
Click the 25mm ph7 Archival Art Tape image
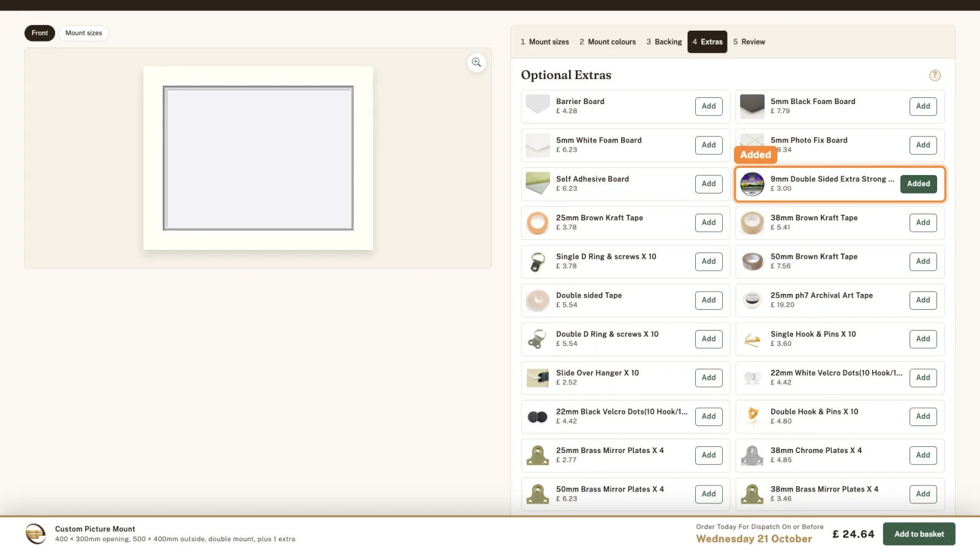pyautogui.click(x=752, y=300)
